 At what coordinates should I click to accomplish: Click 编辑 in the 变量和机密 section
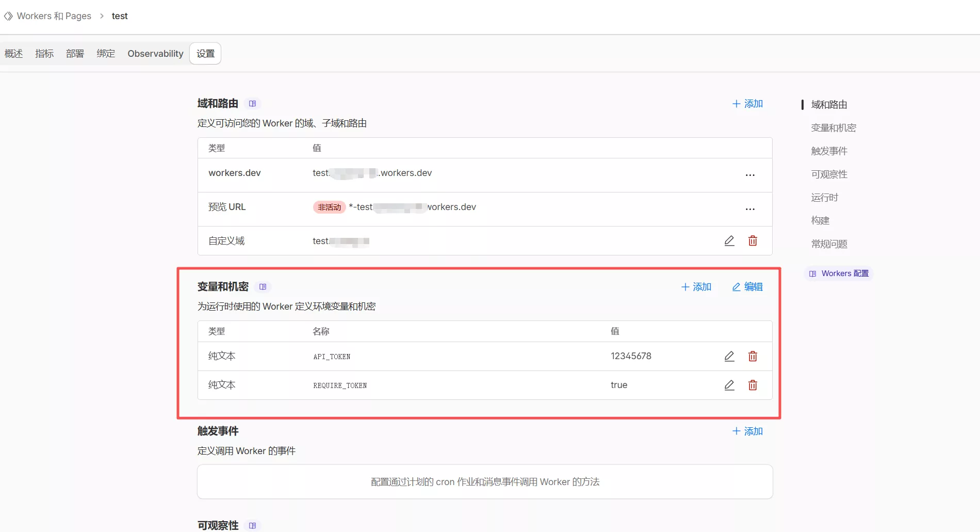[x=747, y=287]
